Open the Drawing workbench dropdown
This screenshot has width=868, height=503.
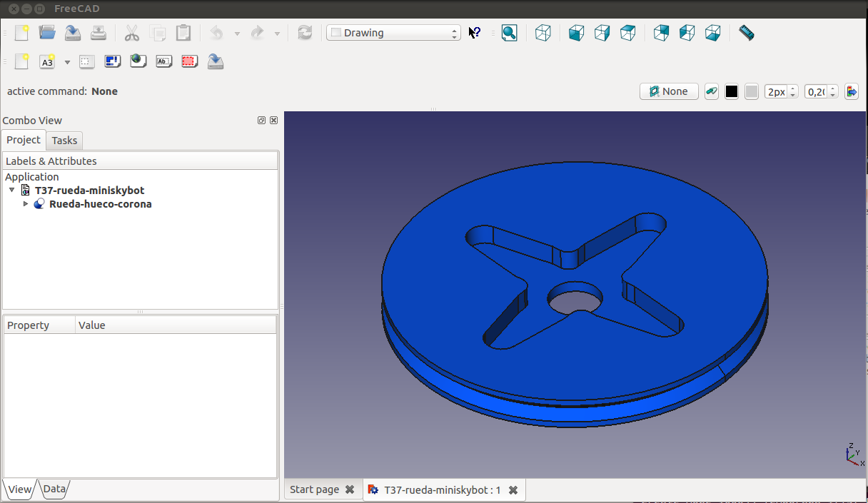coord(393,33)
